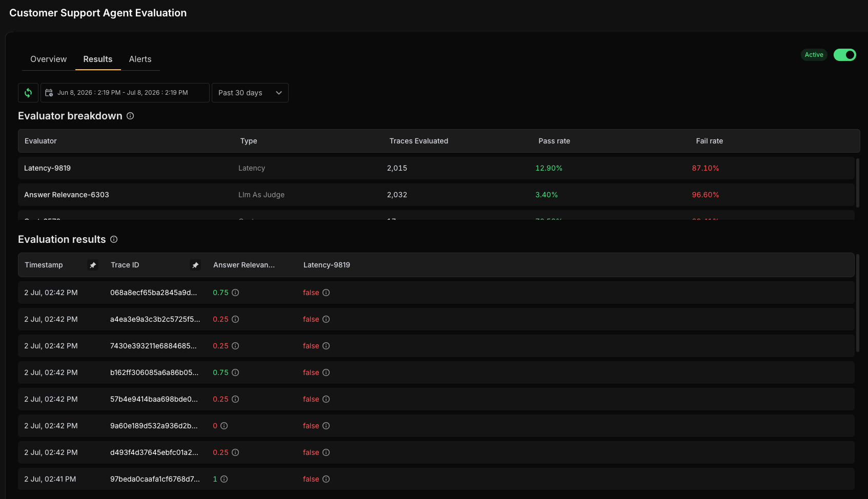Click the Pass rate column header
Image resolution: width=868 pixels, height=499 pixels.
tap(554, 141)
